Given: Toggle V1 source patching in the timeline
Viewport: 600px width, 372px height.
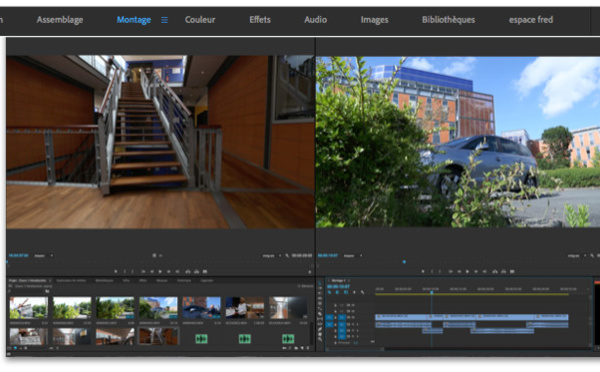Looking at the screenshot, I should [329, 318].
